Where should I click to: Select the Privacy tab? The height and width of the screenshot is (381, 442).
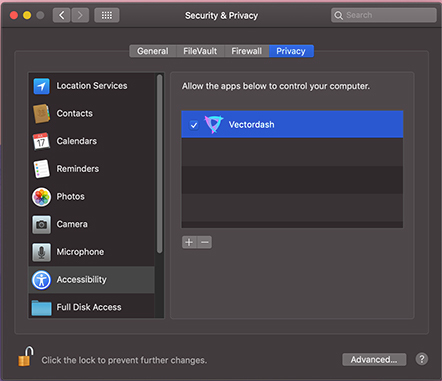(x=291, y=51)
